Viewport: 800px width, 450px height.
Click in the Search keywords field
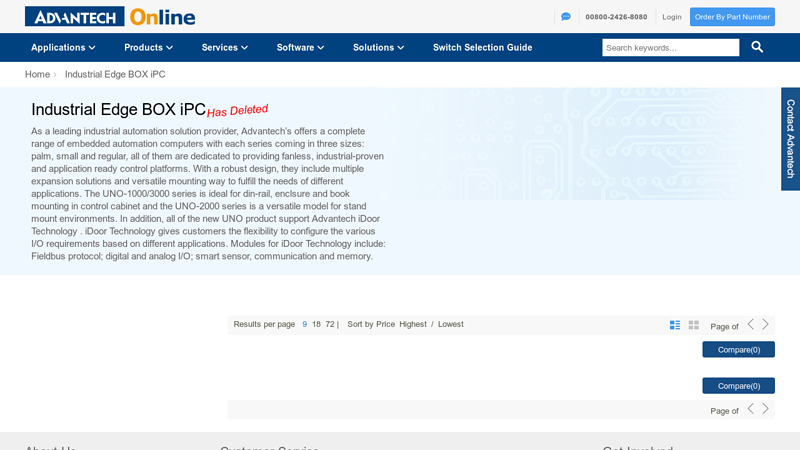click(x=670, y=47)
